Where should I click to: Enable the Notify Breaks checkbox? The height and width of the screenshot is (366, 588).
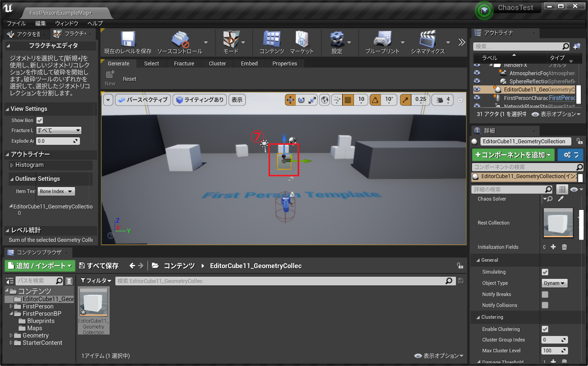point(545,294)
